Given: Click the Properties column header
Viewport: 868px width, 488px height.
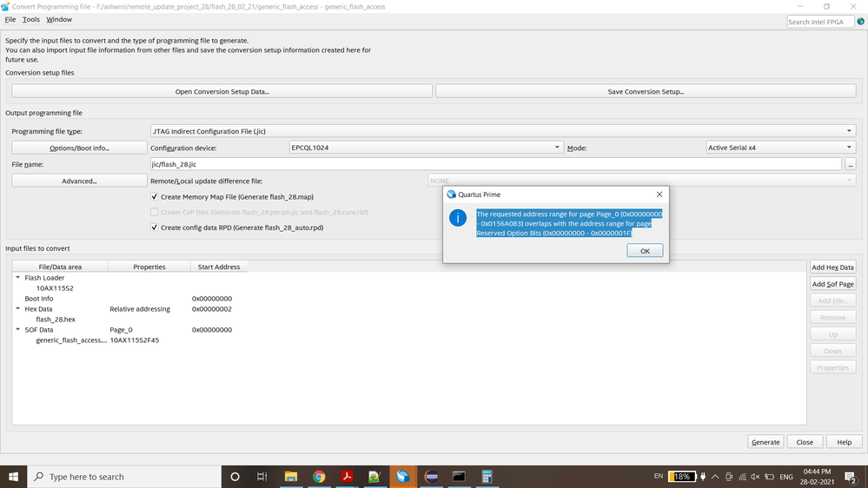Looking at the screenshot, I should [149, 267].
